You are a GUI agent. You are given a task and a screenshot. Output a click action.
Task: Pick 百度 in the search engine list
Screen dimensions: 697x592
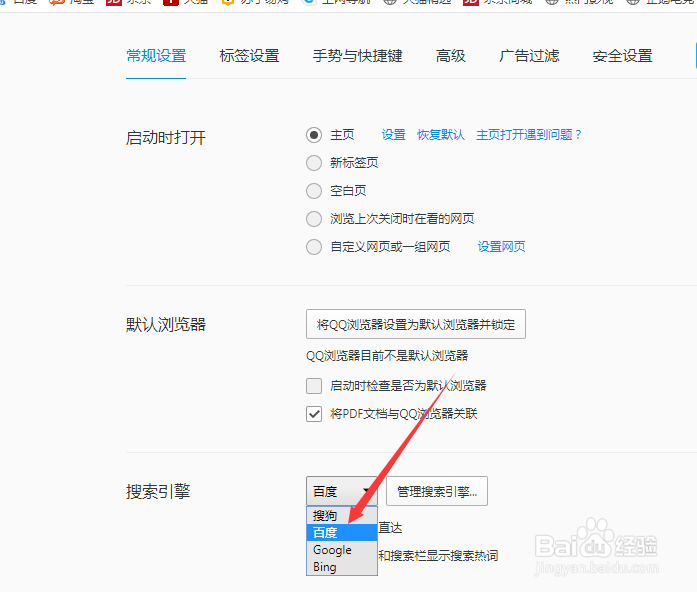click(342, 532)
